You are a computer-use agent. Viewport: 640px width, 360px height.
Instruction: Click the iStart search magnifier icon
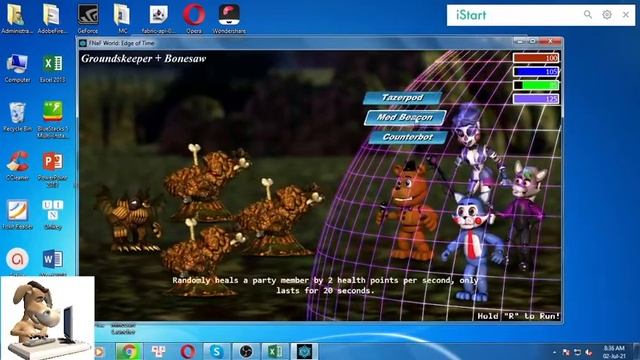click(588, 15)
